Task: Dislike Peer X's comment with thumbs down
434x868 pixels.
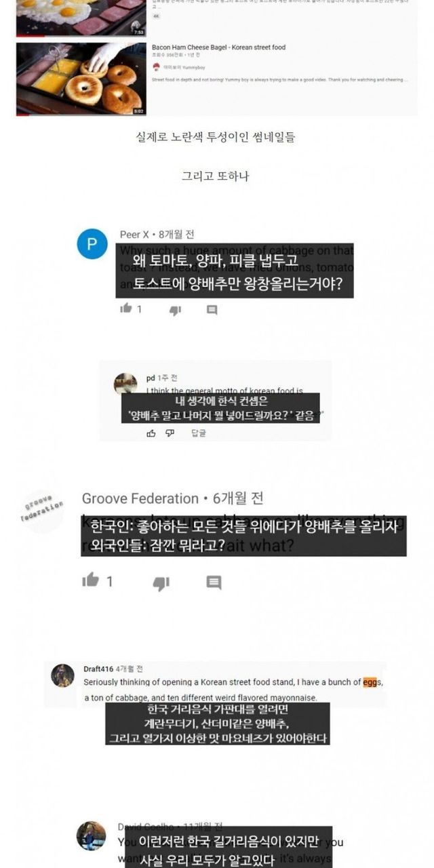Action: pos(175,310)
